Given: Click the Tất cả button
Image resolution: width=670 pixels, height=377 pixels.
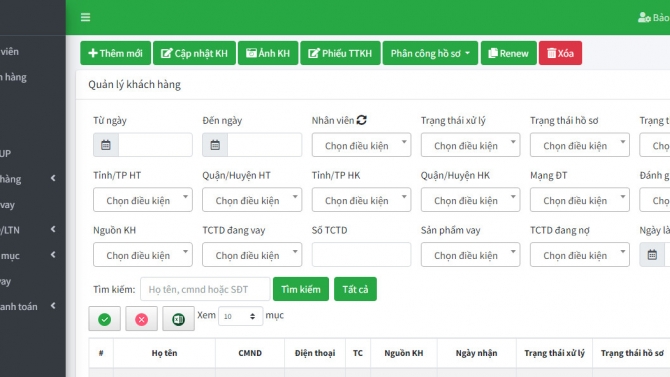Looking at the screenshot, I should 355,289.
